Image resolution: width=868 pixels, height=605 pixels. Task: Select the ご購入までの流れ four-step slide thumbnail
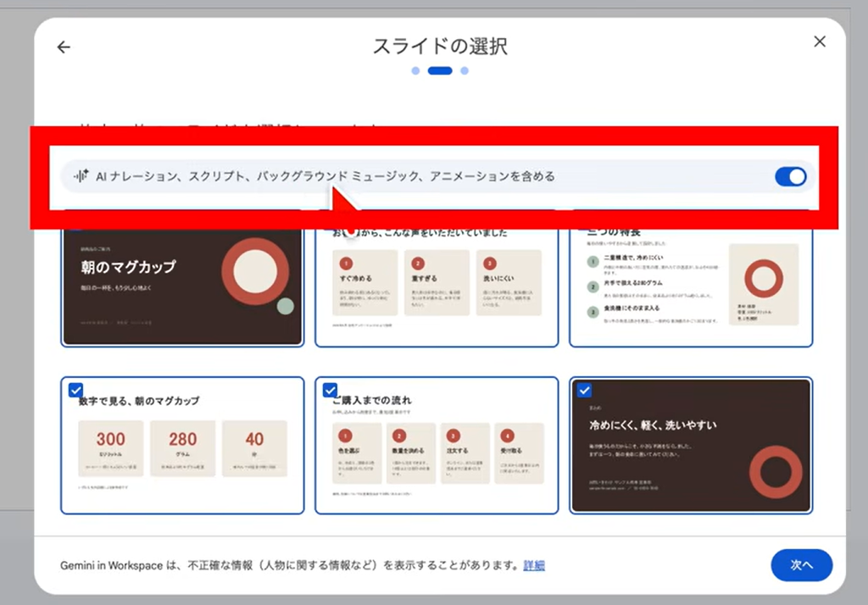click(x=437, y=446)
